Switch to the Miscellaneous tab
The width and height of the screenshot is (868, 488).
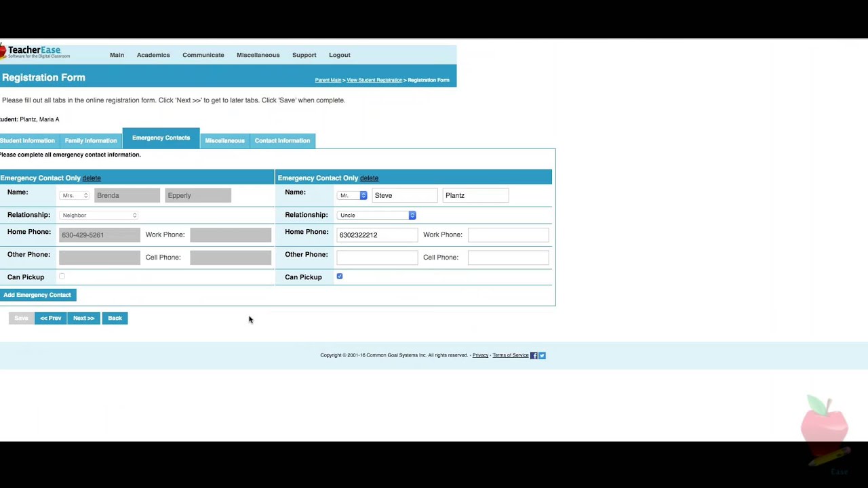click(224, 140)
